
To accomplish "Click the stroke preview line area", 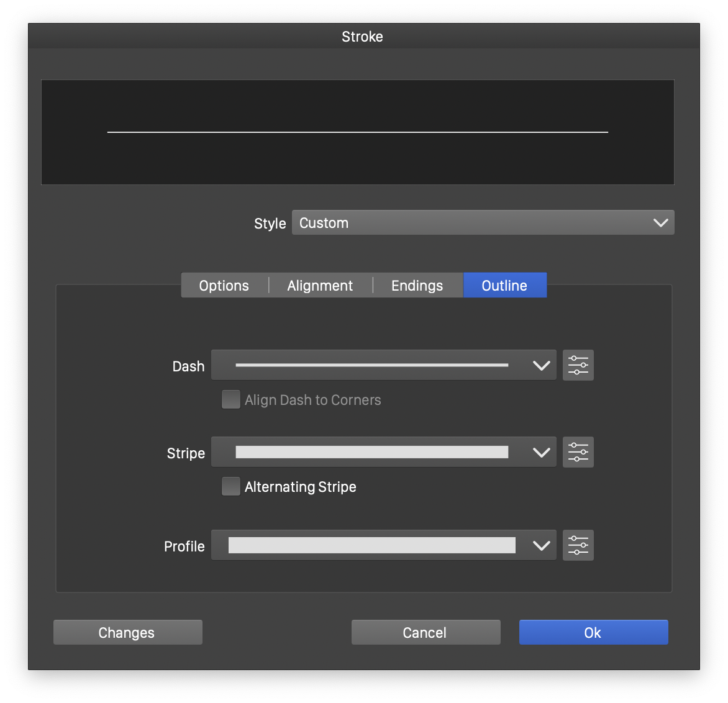I will pos(357,132).
